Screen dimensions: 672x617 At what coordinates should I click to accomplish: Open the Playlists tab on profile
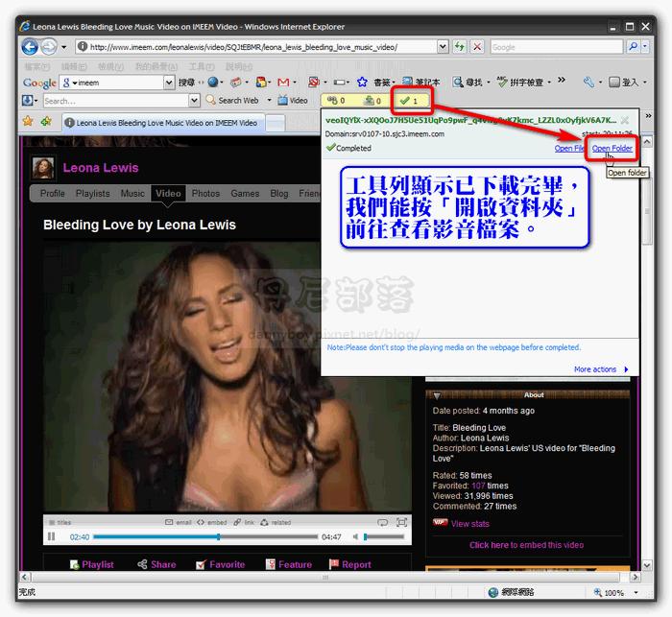coord(92,193)
